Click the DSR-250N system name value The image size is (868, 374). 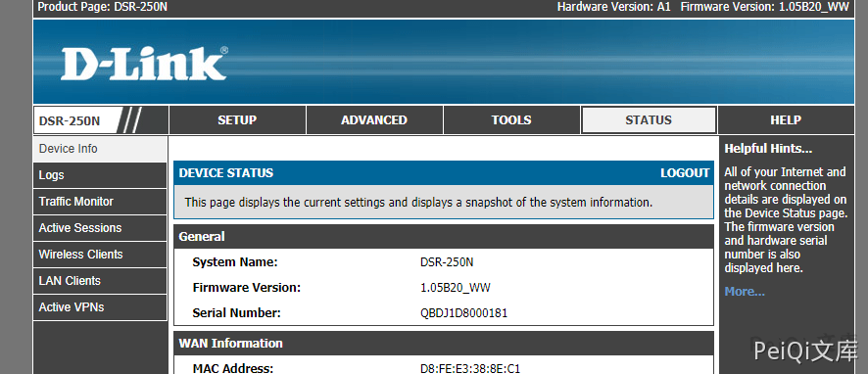tap(447, 262)
